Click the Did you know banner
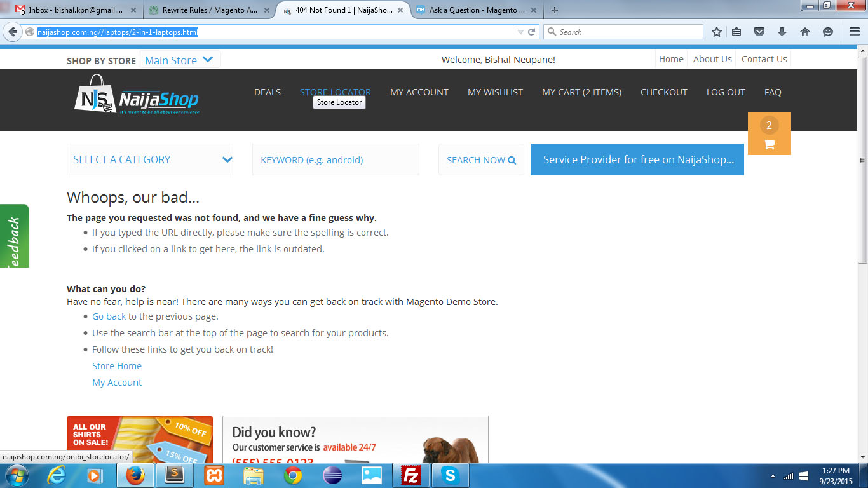This screenshot has height=488, width=868. [x=355, y=439]
